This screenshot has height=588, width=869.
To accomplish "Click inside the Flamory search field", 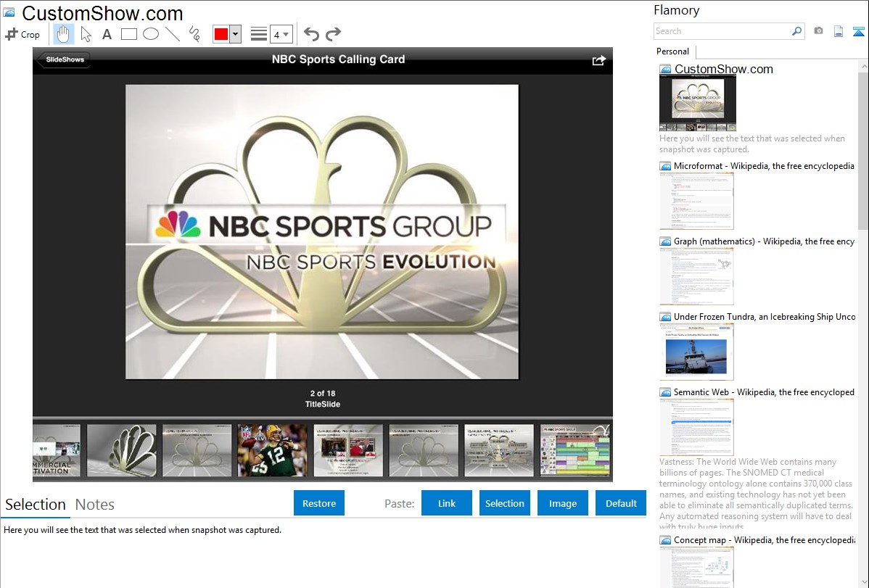I will pyautogui.click(x=722, y=31).
